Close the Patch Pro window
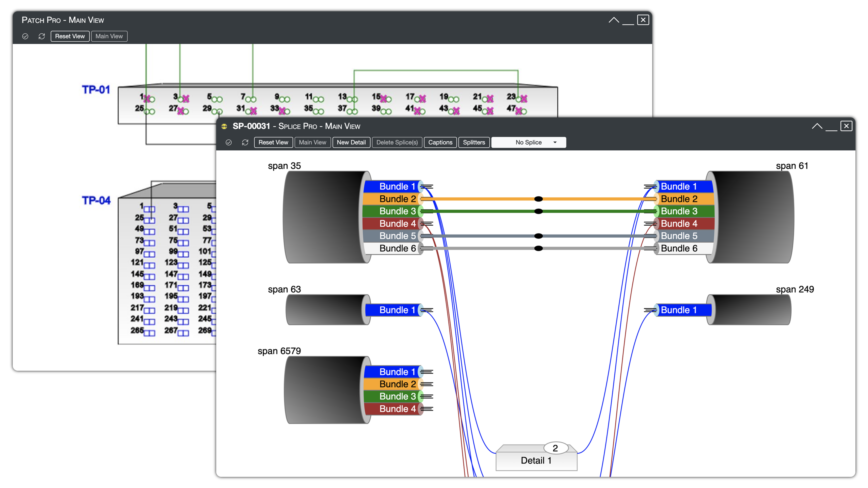Image resolution: width=868 pixels, height=488 pixels. click(x=643, y=20)
